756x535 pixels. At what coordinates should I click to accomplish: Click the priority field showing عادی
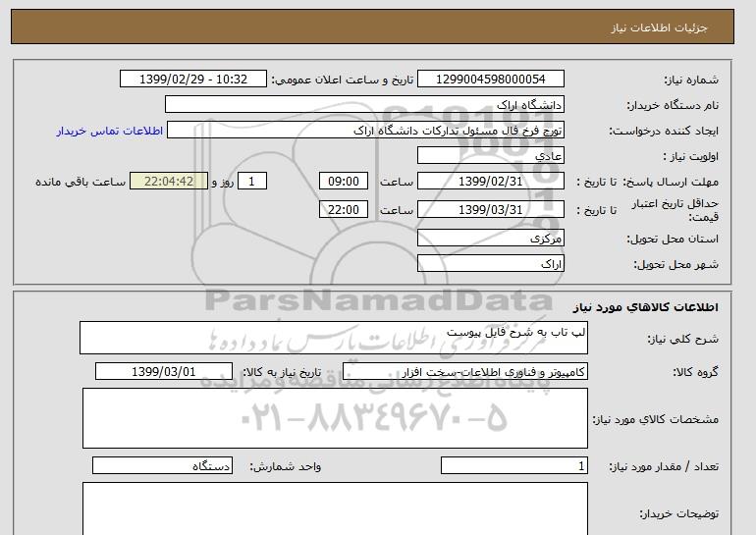pos(490,156)
